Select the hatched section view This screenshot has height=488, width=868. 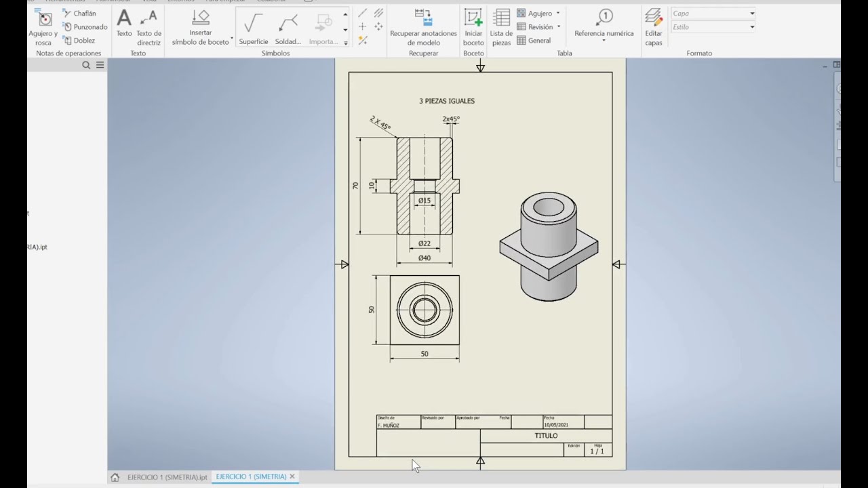click(x=425, y=186)
